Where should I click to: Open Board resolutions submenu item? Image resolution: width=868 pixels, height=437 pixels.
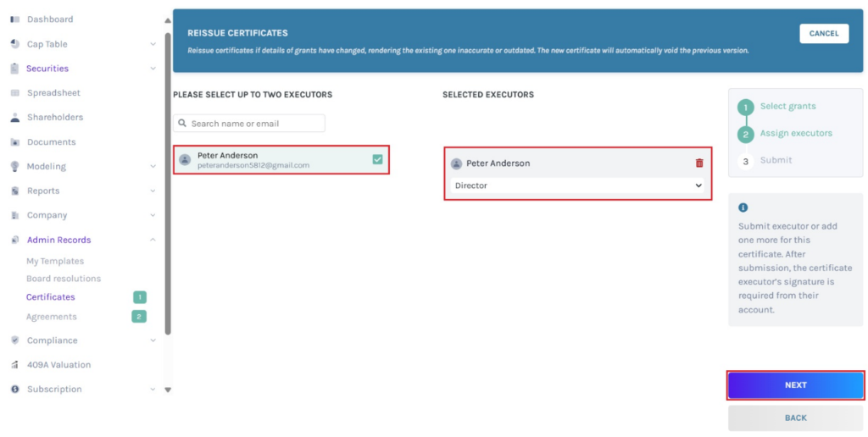(x=64, y=279)
